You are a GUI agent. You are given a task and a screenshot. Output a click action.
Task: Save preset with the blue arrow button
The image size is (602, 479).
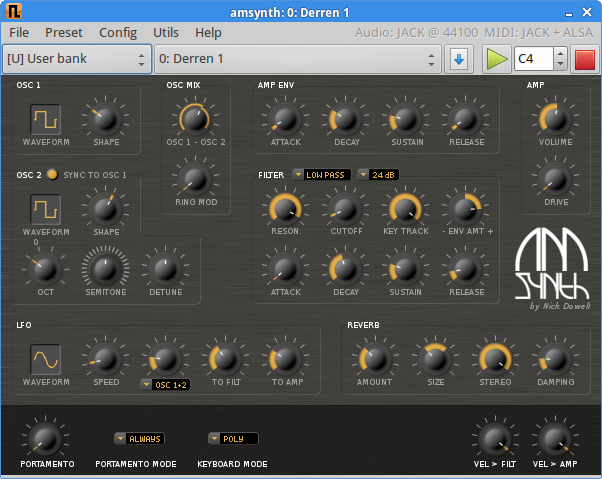pyautogui.click(x=459, y=59)
